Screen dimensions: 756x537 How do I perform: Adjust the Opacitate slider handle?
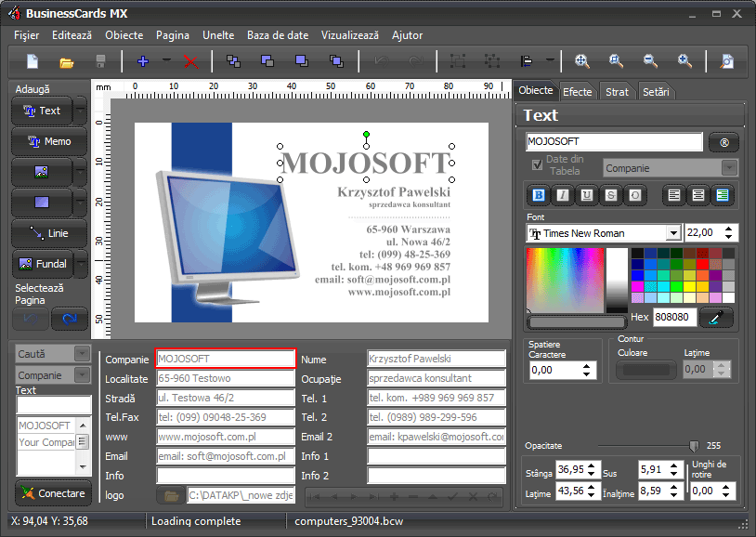[694, 446]
